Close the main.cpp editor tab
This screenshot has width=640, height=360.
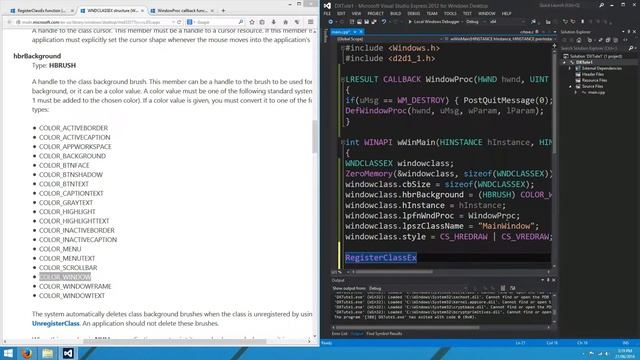361,31
